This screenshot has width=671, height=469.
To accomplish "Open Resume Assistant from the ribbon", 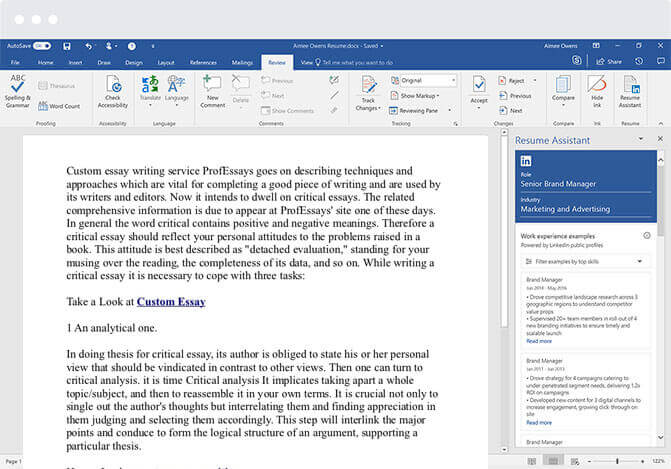I will click(630, 91).
